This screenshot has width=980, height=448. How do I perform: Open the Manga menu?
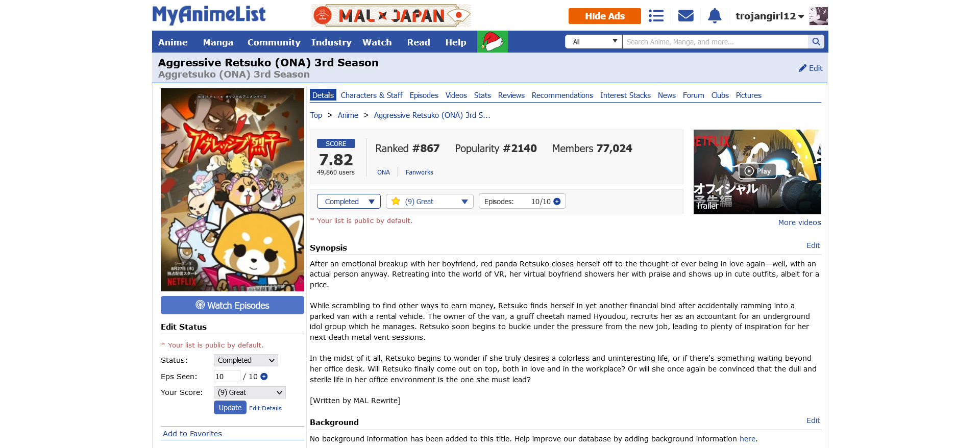tap(218, 42)
